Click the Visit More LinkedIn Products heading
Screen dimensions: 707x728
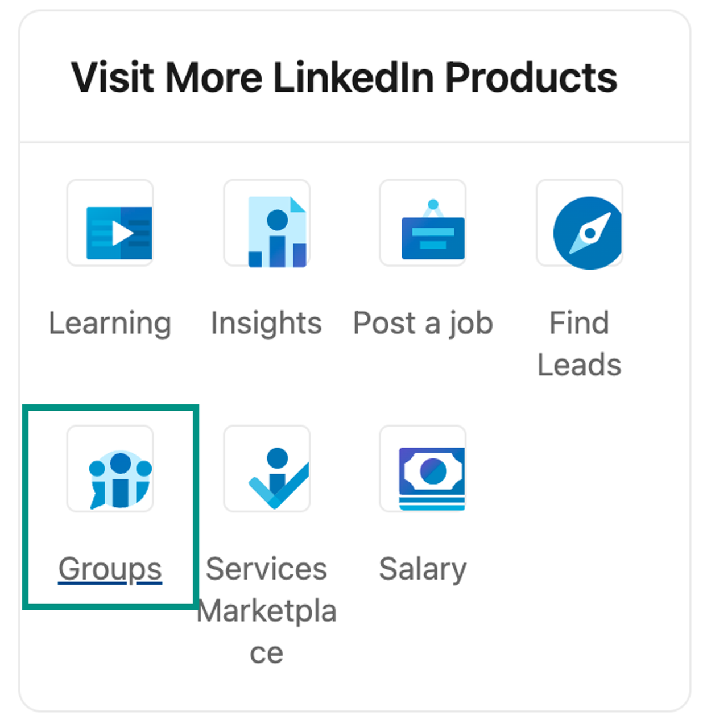pyautogui.click(x=344, y=77)
